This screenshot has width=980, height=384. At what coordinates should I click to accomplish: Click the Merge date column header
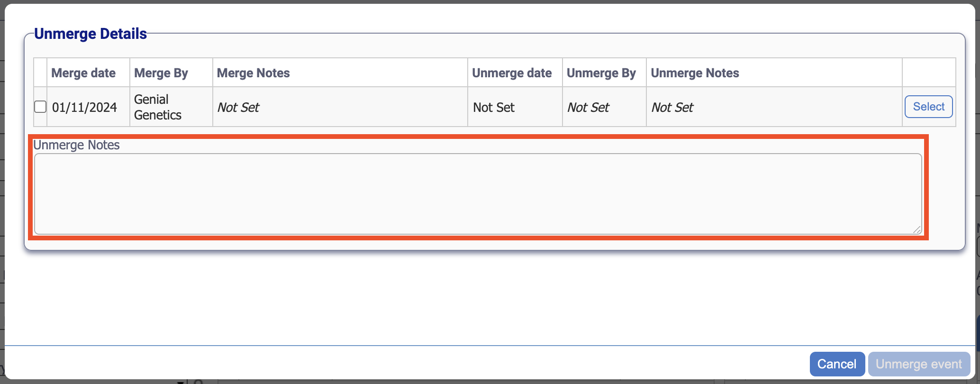(x=83, y=73)
